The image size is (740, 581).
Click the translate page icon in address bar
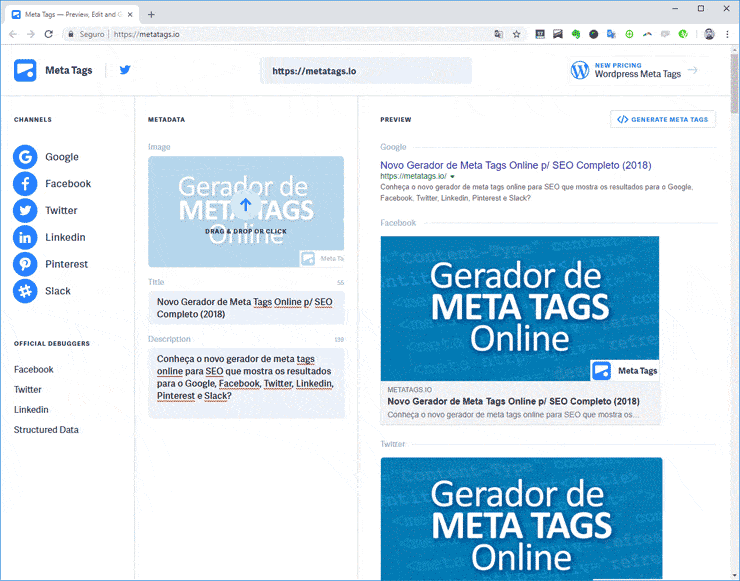point(498,34)
